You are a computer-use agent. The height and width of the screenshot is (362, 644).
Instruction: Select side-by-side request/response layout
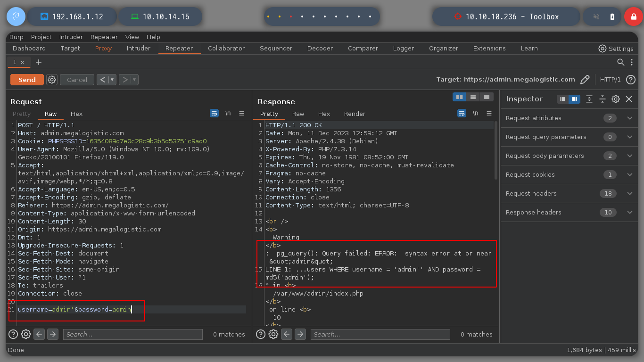tap(459, 97)
